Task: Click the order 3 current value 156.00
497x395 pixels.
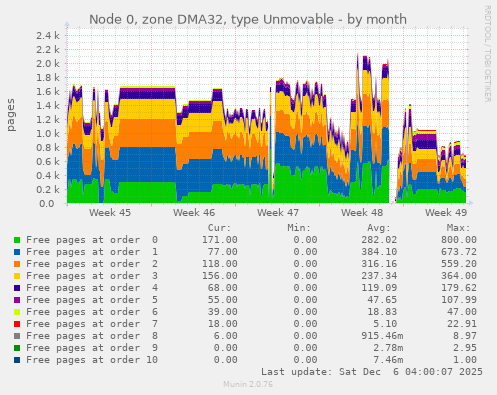Action: point(220,276)
